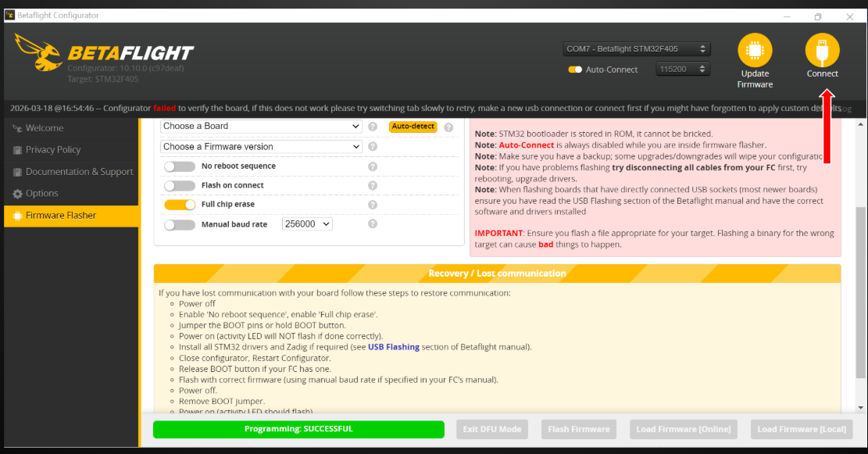The width and height of the screenshot is (868, 454).
Task: Switch to Documentation & Support tab
Action: point(79,172)
